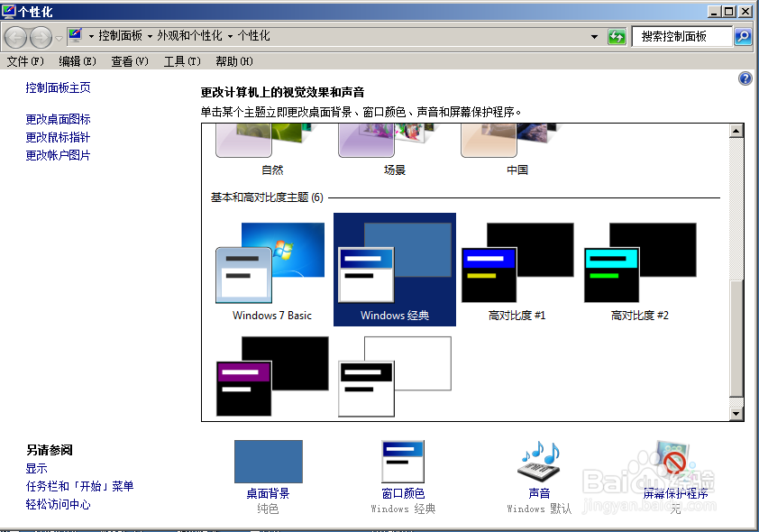Click the theme list scroll up arrow
This screenshot has width=759, height=532.
736,131
